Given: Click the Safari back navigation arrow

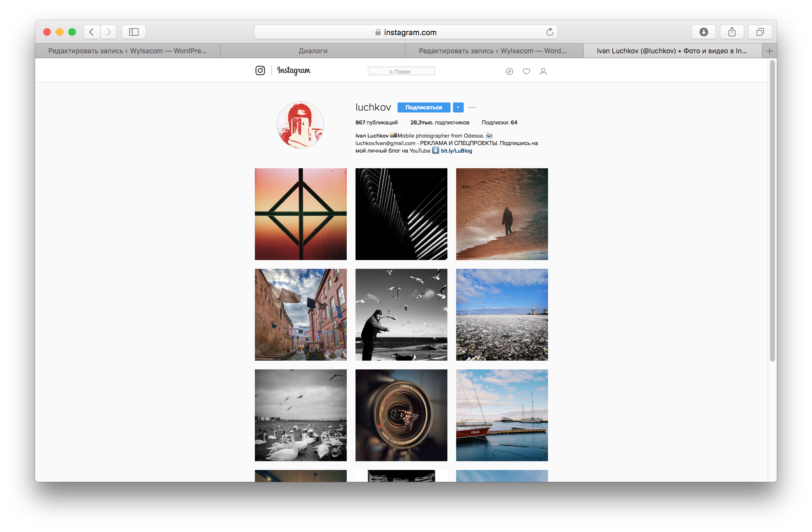Looking at the screenshot, I should pyautogui.click(x=92, y=32).
